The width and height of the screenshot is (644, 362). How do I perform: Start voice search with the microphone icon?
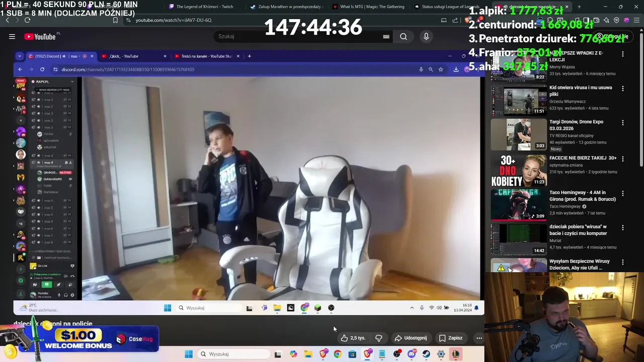tap(426, 36)
